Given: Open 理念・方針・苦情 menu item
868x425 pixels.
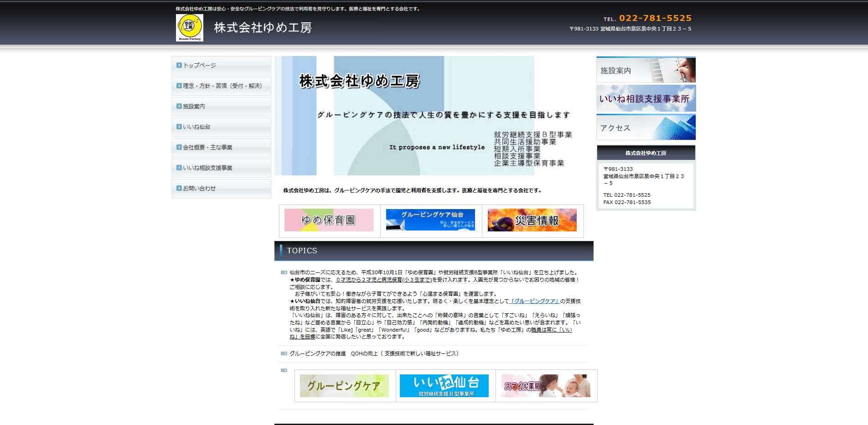Looking at the screenshot, I should click(221, 86).
